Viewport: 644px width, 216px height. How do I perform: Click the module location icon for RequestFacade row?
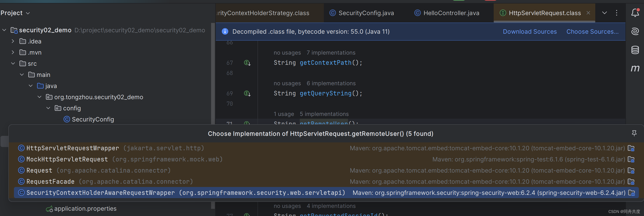[631, 182]
